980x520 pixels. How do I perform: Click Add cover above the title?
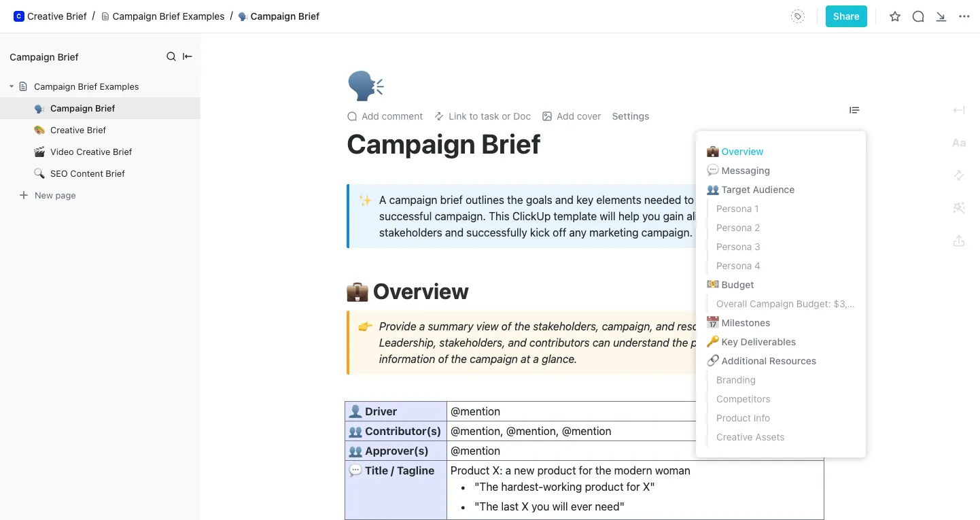point(572,116)
